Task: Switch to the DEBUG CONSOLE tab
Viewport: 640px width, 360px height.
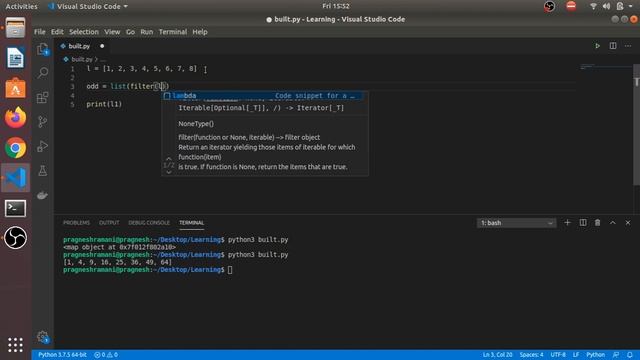Action: [149, 223]
